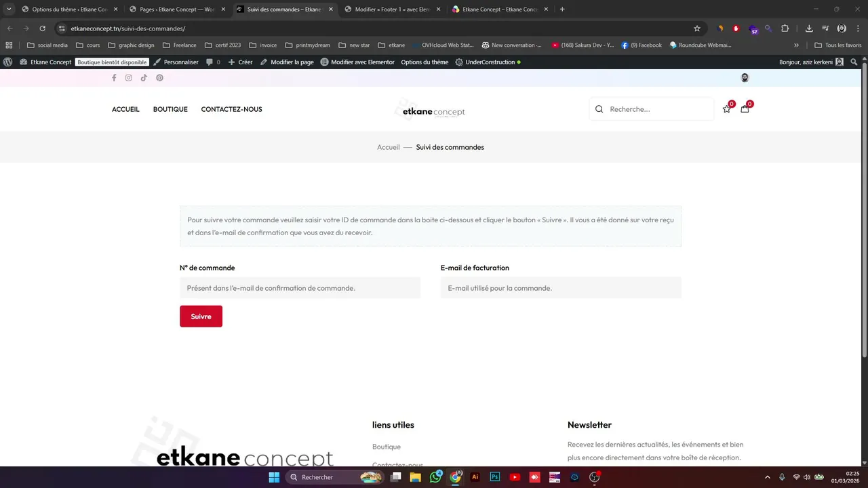The image size is (868, 488).
Task: Open the Boutique link in the footer
Action: pos(387,447)
